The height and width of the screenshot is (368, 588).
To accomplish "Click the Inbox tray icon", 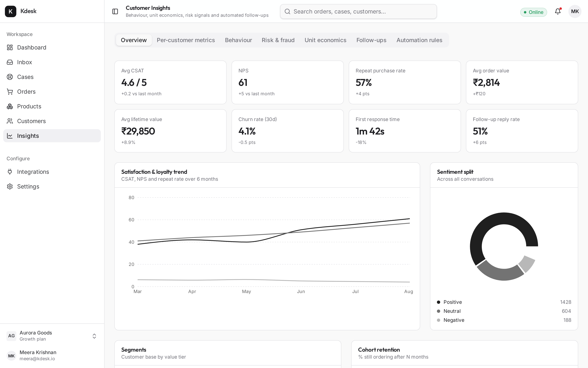I will pos(10,62).
